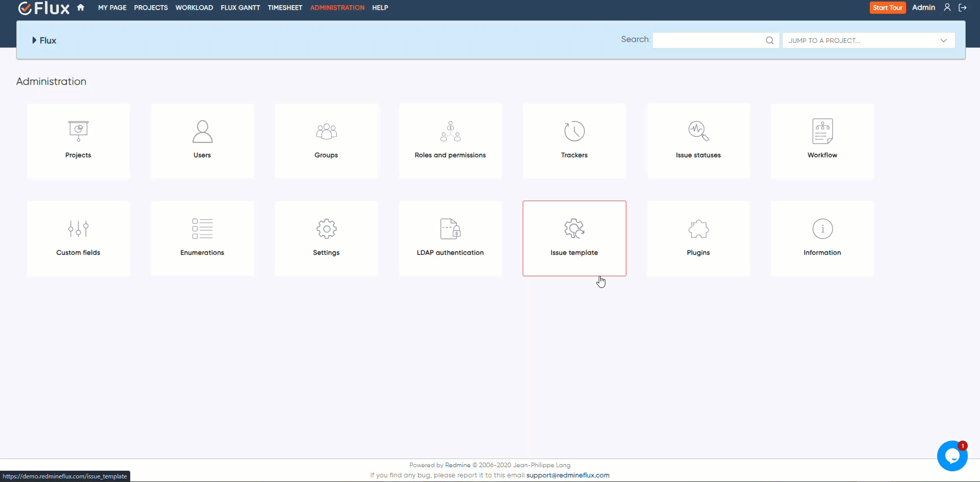Click the Information label text
This screenshot has width=980, height=482.
point(822,253)
